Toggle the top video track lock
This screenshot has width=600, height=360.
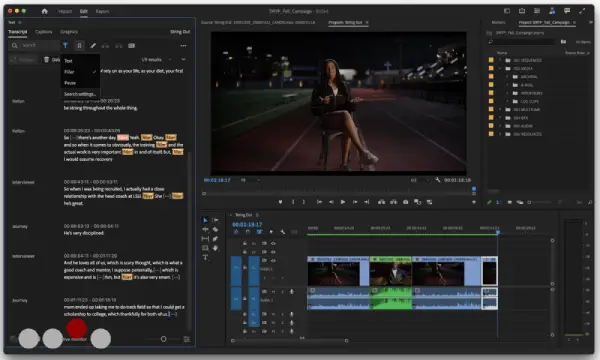click(245, 243)
